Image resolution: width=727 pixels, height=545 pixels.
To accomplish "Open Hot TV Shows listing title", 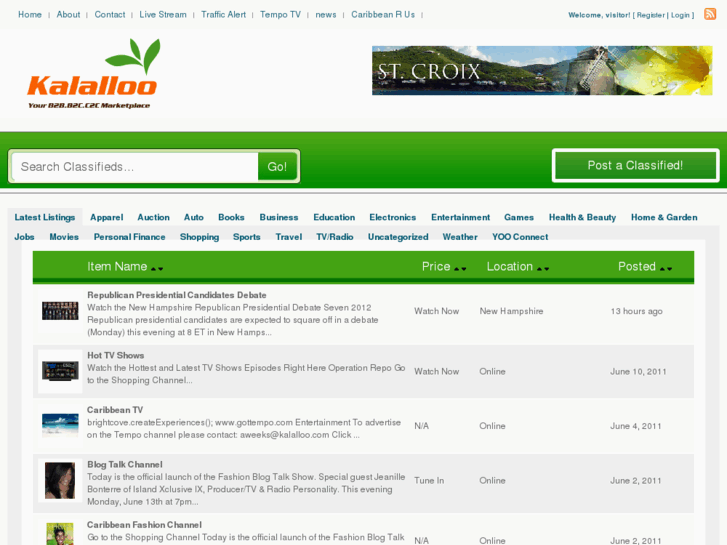I will pos(115,355).
